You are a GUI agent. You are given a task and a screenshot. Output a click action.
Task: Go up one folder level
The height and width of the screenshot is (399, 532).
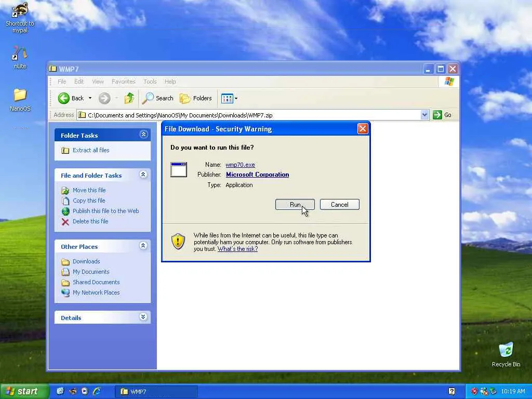pyautogui.click(x=129, y=98)
